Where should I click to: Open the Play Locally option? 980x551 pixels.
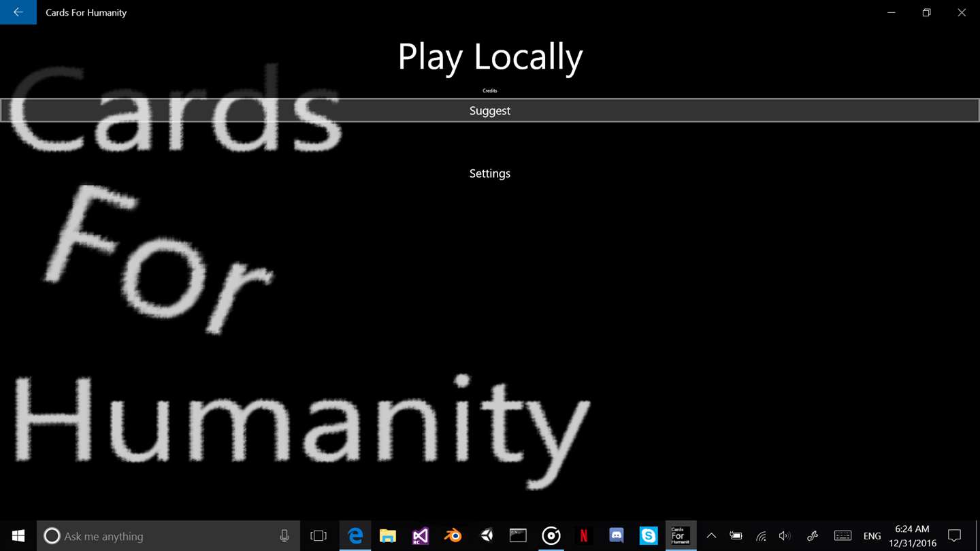pyautogui.click(x=490, y=57)
